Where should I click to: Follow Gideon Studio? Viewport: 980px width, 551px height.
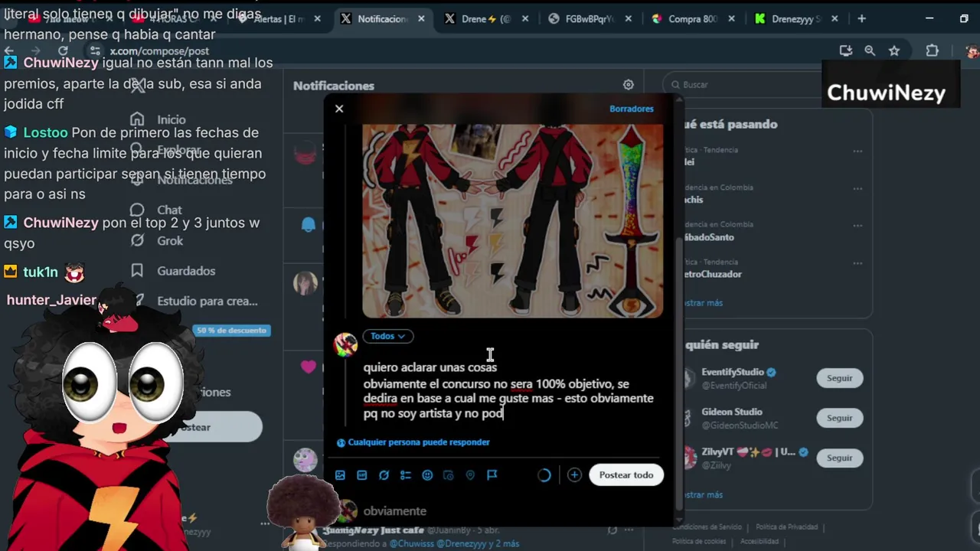pyautogui.click(x=839, y=418)
